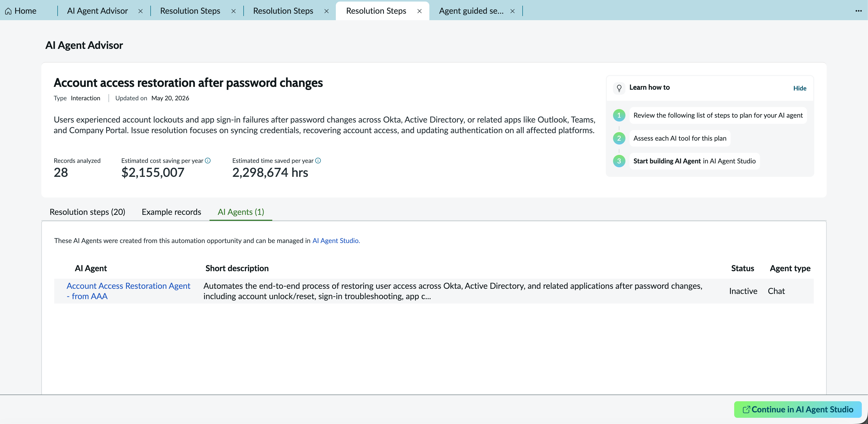Click the AI Agent column header

click(x=91, y=268)
